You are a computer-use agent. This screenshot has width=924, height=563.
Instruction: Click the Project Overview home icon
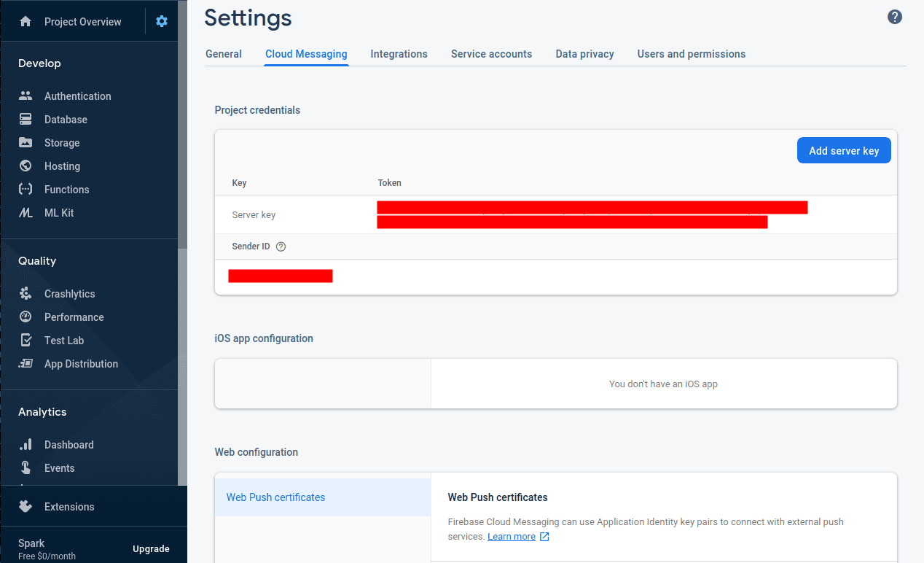26,22
